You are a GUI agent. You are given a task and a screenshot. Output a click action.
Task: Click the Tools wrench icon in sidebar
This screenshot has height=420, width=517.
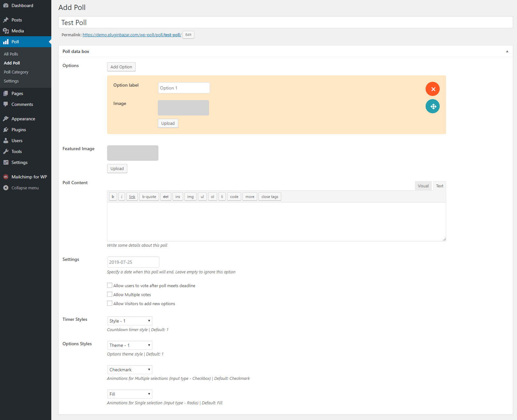pos(6,151)
